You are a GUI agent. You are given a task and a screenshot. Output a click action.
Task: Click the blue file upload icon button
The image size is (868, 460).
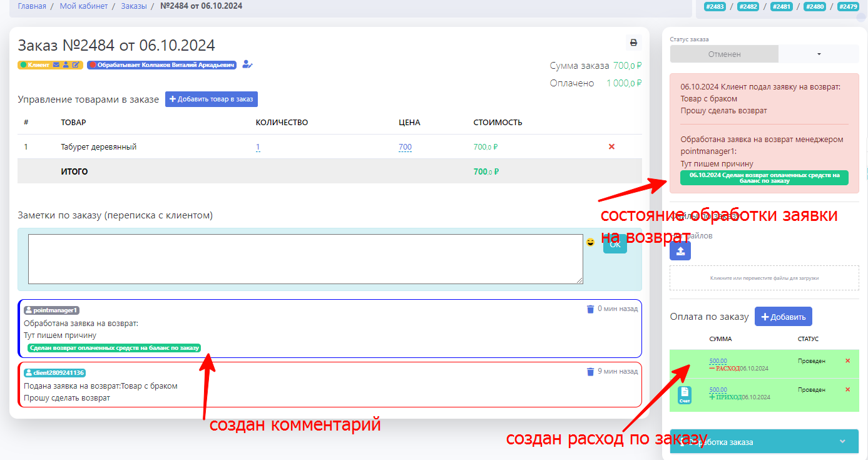coord(680,251)
